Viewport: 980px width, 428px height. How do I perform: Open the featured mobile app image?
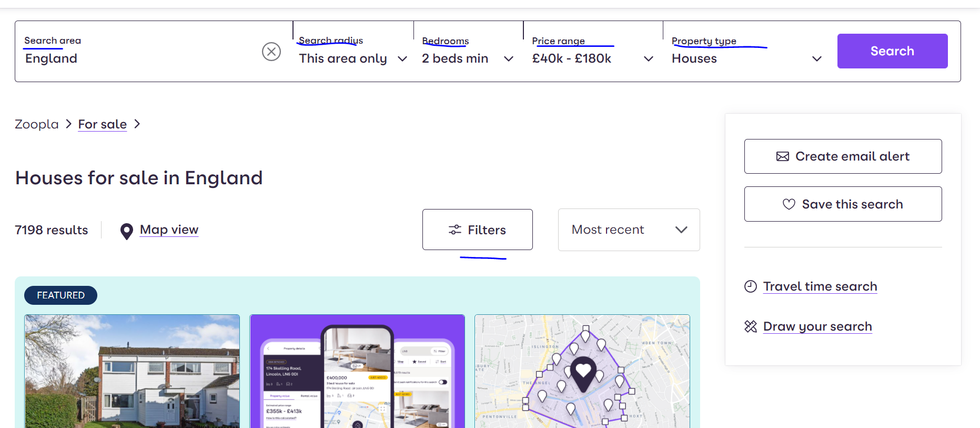[x=357, y=371]
